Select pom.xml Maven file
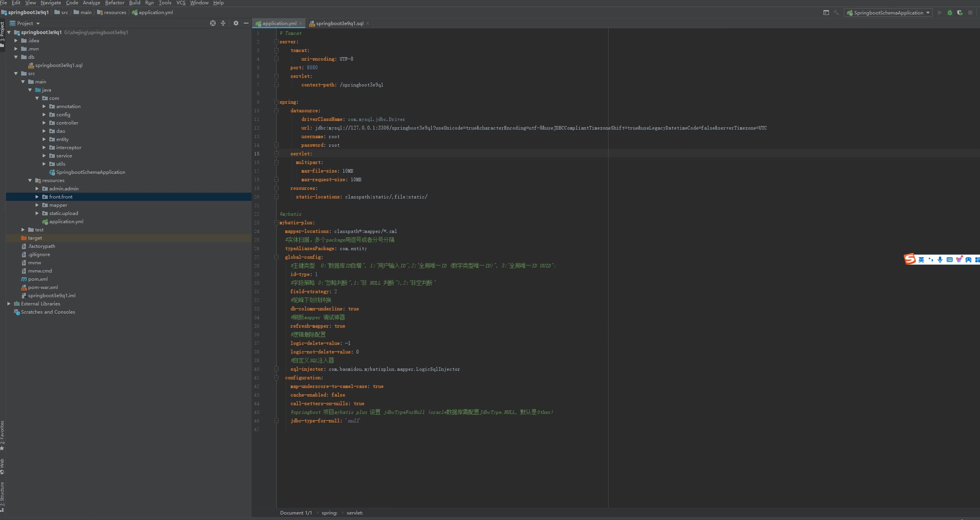The height and width of the screenshot is (520, 980). click(x=38, y=279)
